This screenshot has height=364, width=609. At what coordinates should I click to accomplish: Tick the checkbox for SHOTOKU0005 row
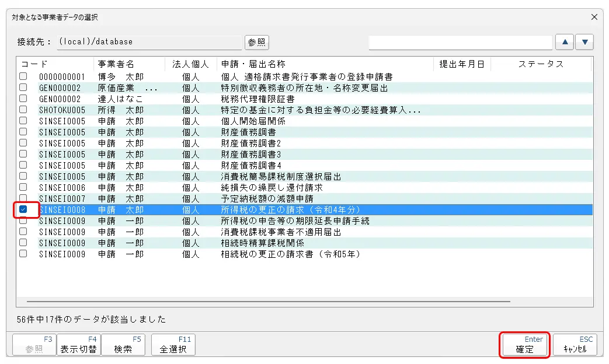[23, 110]
